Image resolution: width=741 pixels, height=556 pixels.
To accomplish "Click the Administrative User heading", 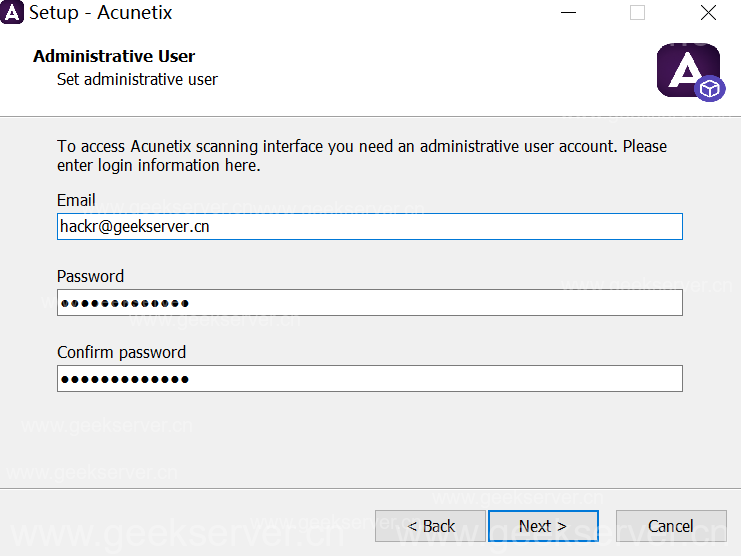I will 114,56.
